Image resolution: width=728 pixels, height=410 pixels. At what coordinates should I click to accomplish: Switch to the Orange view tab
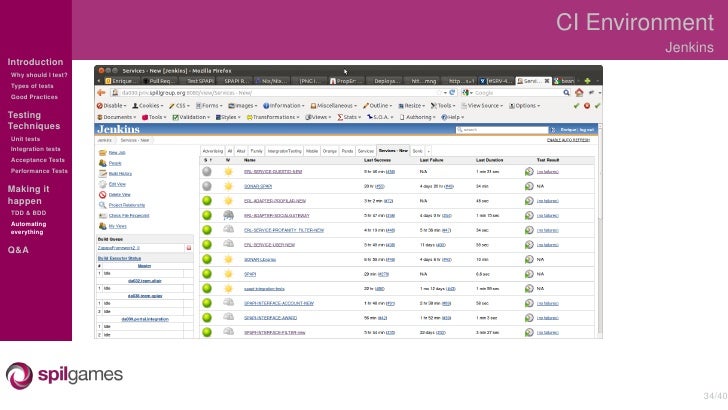tap(330, 151)
